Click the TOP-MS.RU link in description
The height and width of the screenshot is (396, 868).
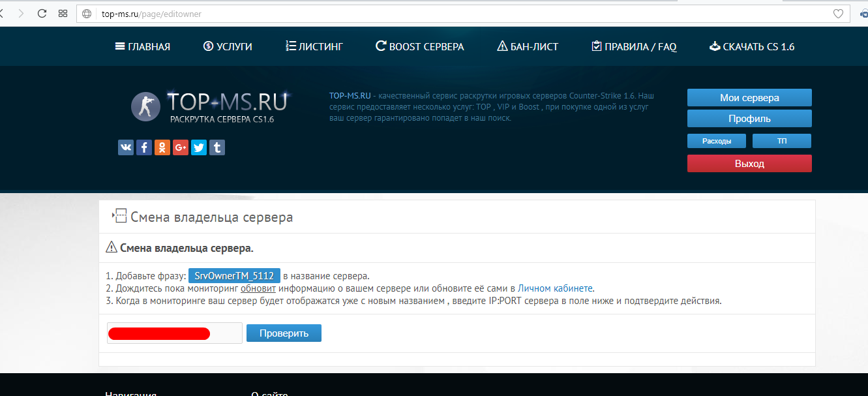coord(350,95)
